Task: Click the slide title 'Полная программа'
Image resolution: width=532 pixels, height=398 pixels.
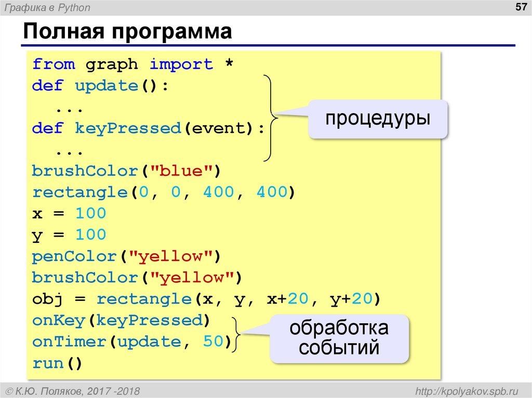Action: 127,32
